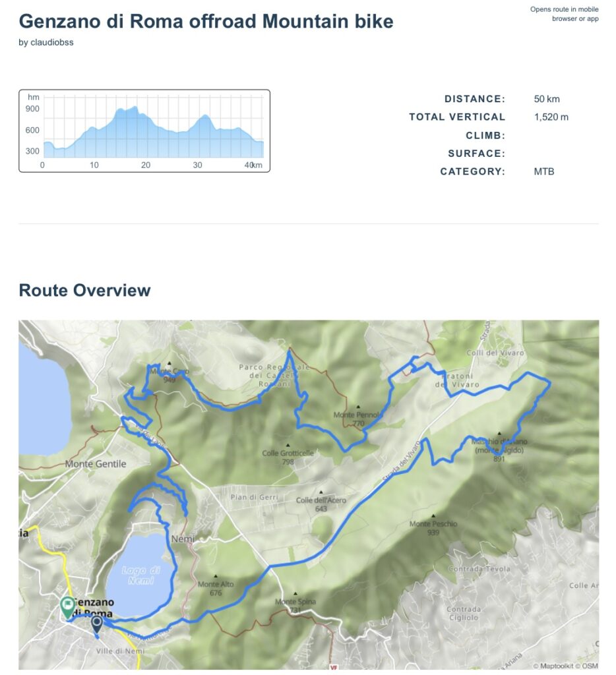Click the MTB category value
616x675 pixels.
tap(544, 171)
